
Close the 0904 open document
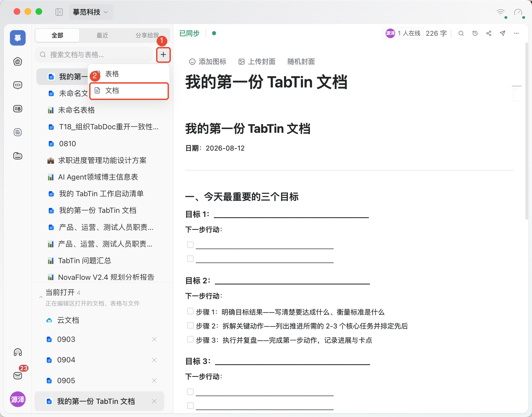[154, 360]
